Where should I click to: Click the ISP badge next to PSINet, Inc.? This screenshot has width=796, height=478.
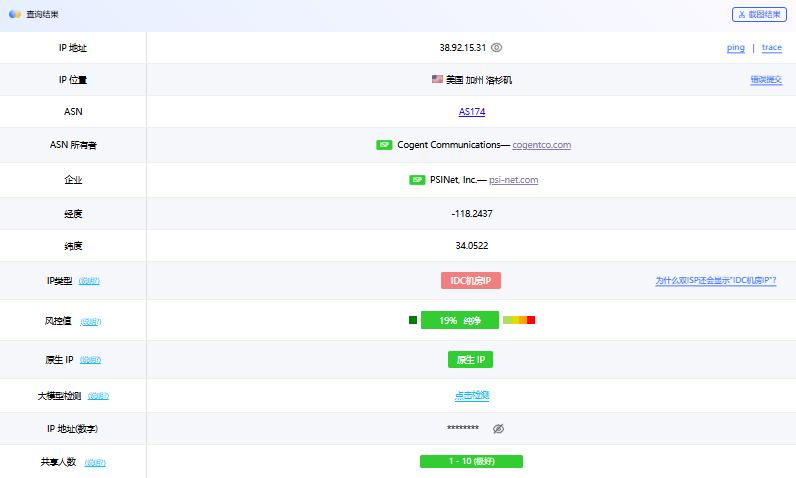[x=417, y=180]
